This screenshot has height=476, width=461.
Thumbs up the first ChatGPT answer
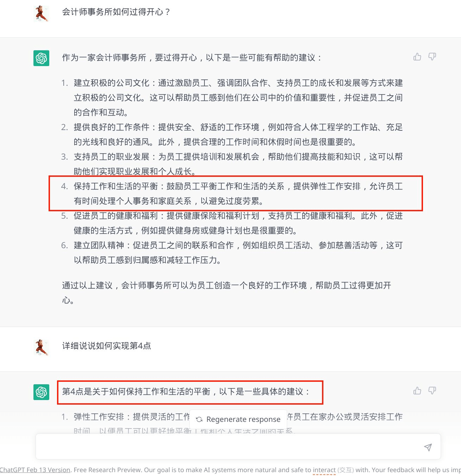[417, 57]
